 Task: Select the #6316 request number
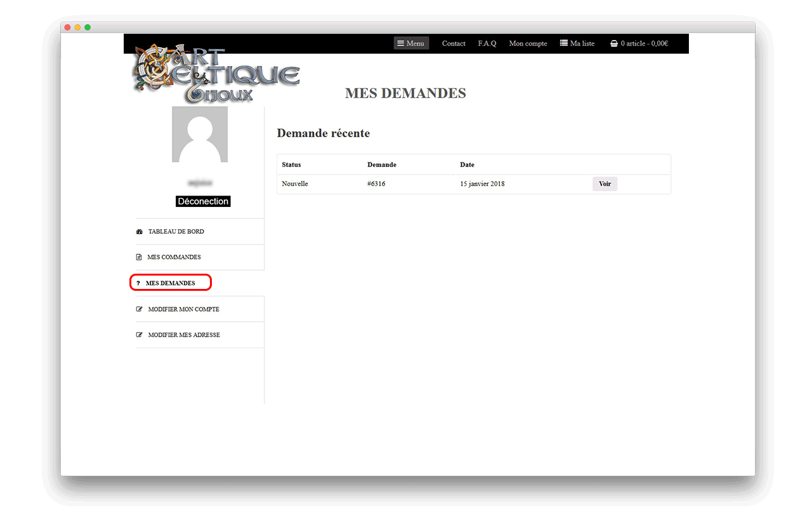pyautogui.click(x=376, y=184)
